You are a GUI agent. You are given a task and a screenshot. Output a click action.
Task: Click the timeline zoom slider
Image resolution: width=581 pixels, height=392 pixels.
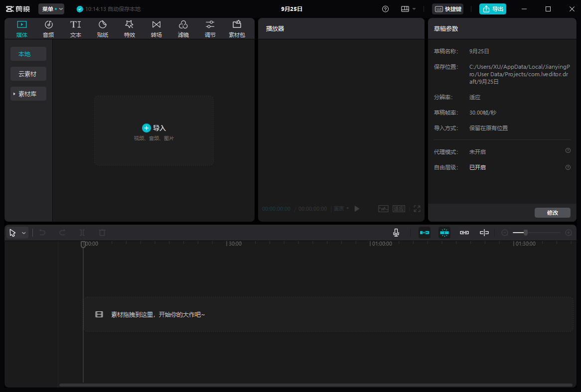[526, 233]
